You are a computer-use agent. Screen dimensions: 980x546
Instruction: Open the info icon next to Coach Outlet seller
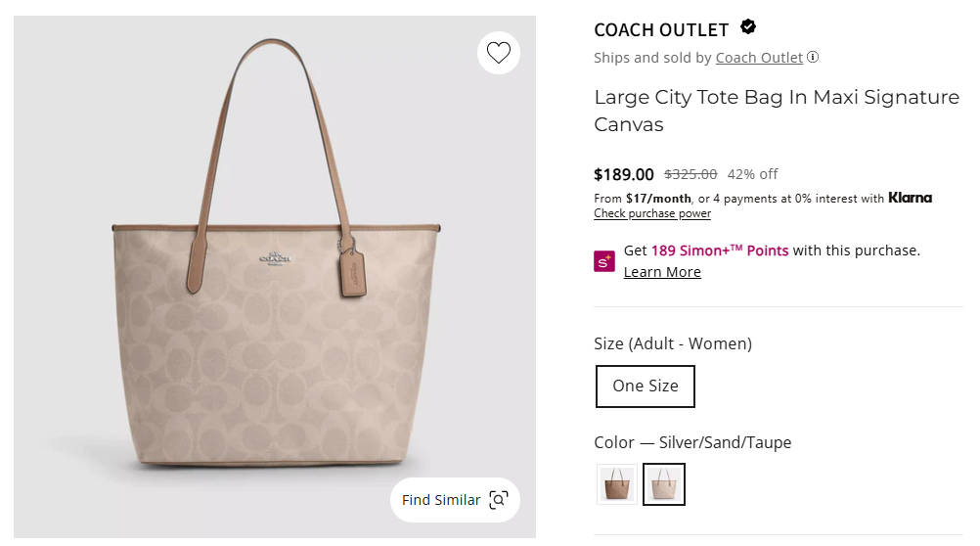tap(814, 57)
